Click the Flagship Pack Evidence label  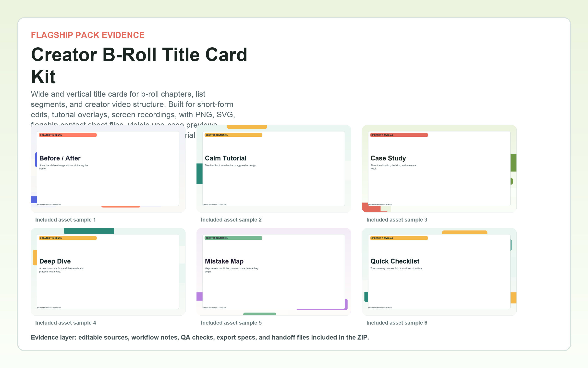[x=88, y=35]
